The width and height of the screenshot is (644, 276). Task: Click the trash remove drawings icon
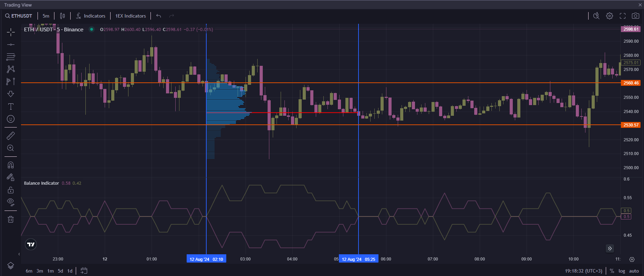(x=11, y=219)
